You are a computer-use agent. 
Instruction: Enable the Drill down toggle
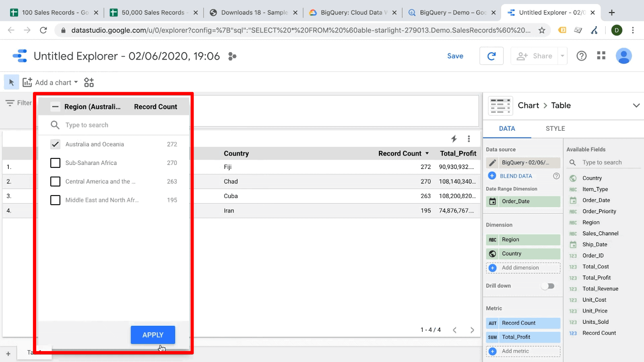coord(548,286)
